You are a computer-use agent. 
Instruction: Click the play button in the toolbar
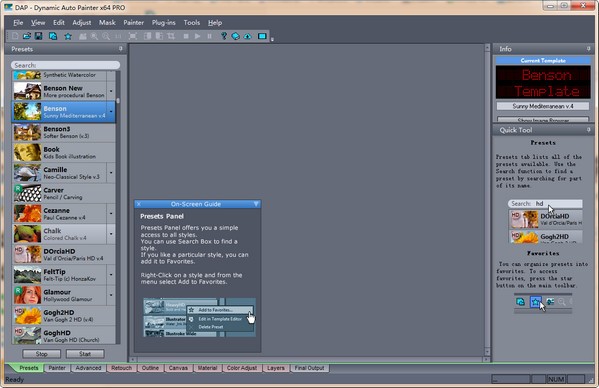[198, 36]
